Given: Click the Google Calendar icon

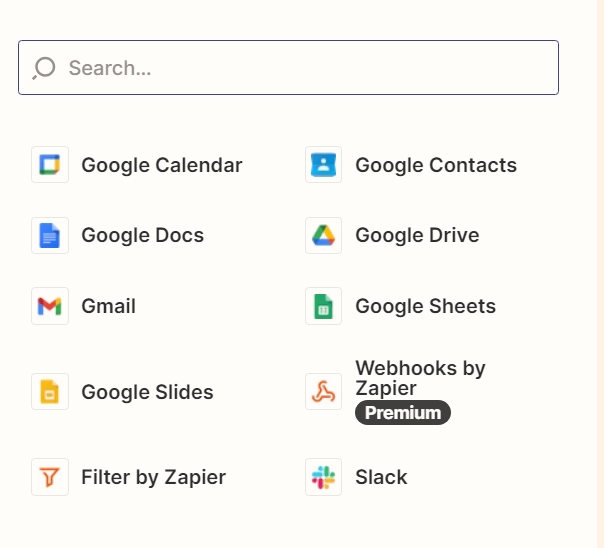Looking at the screenshot, I should [50, 164].
